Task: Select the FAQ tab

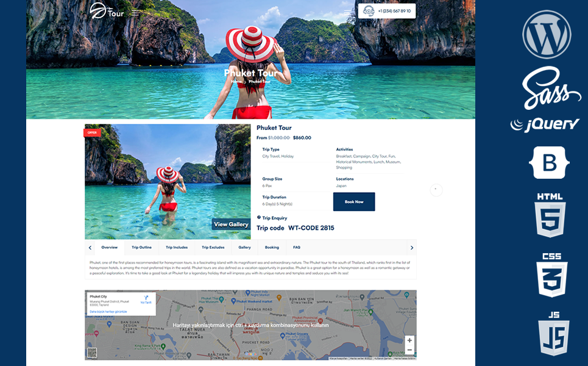Action: coord(296,248)
